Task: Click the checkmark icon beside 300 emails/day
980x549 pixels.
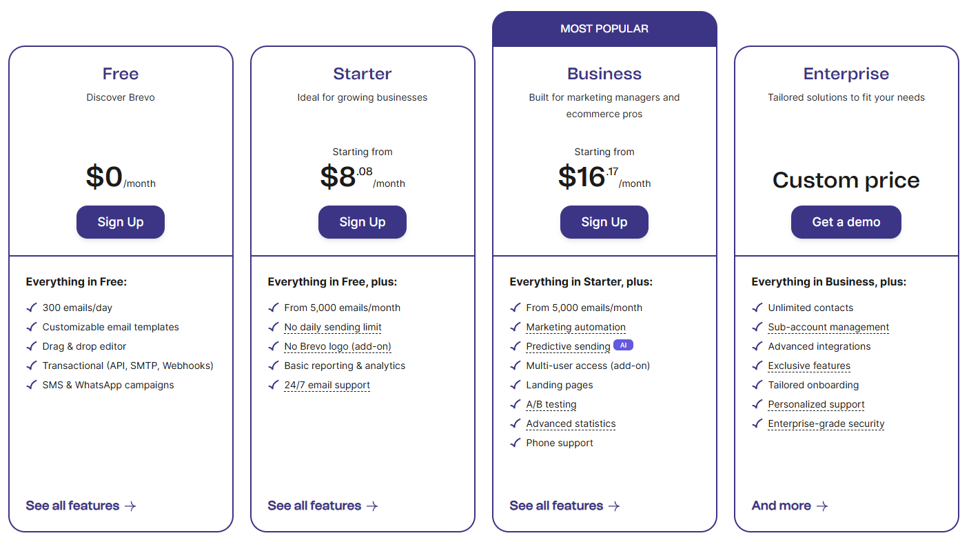Action: 32,308
